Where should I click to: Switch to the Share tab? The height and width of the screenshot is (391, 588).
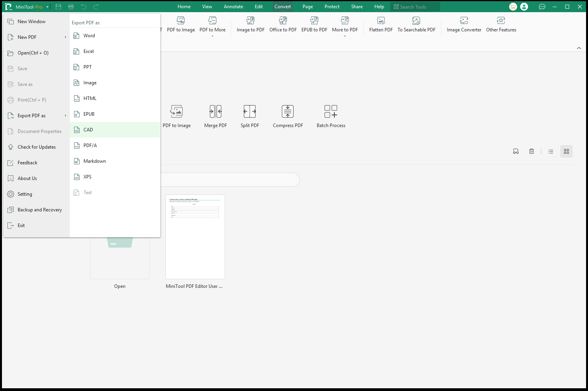[x=357, y=7]
